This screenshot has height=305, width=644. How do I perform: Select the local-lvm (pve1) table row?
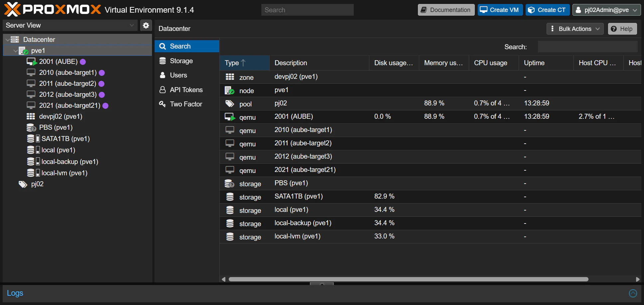(x=430, y=236)
